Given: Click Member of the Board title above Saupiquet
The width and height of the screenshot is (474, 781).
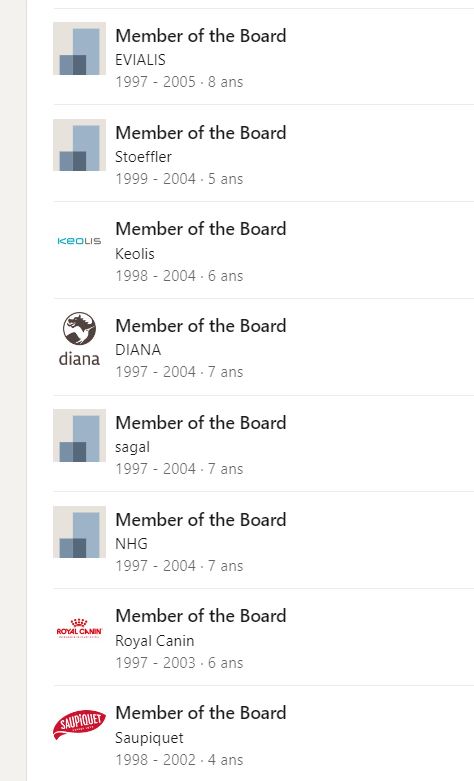Looking at the screenshot, I should [x=201, y=713].
